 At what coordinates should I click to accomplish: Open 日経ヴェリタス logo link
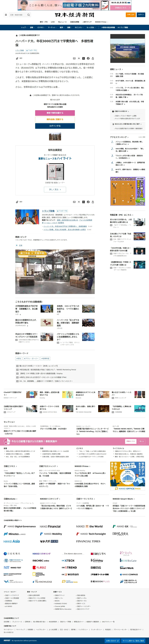click(120, 534)
